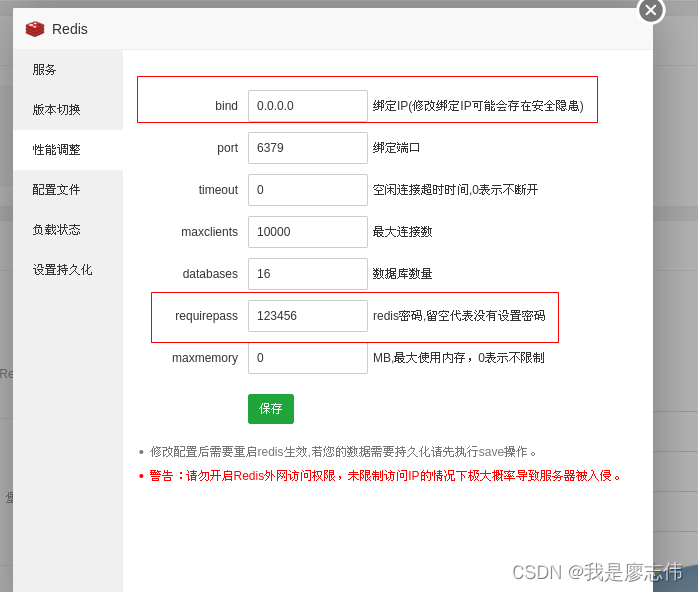
Task: Click the 'timeout' field label
Action: pyautogui.click(x=218, y=190)
